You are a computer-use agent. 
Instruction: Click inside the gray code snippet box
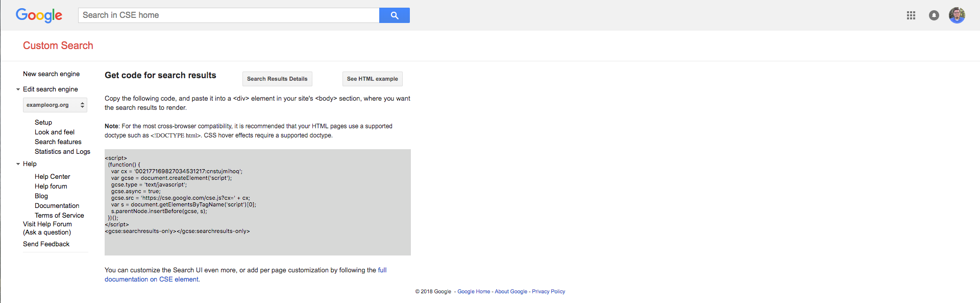click(x=258, y=202)
